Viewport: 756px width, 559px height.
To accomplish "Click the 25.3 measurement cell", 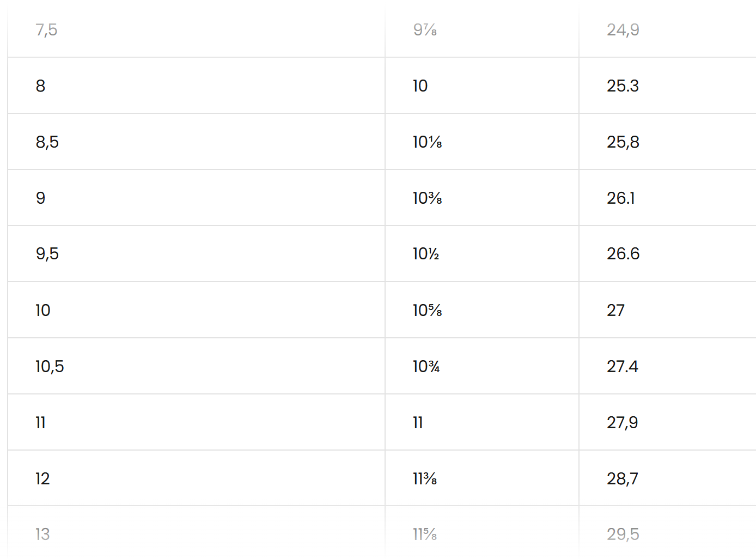I will click(x=623, y=86).
